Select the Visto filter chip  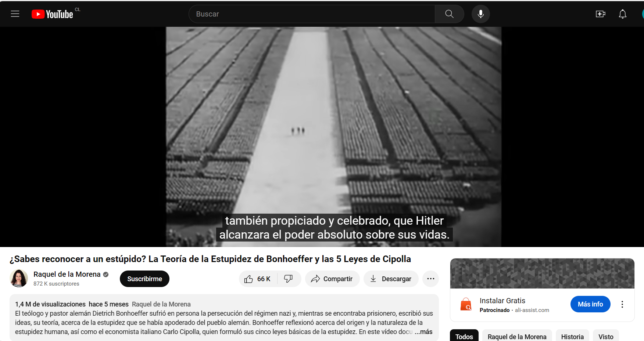tap(606, 336)
